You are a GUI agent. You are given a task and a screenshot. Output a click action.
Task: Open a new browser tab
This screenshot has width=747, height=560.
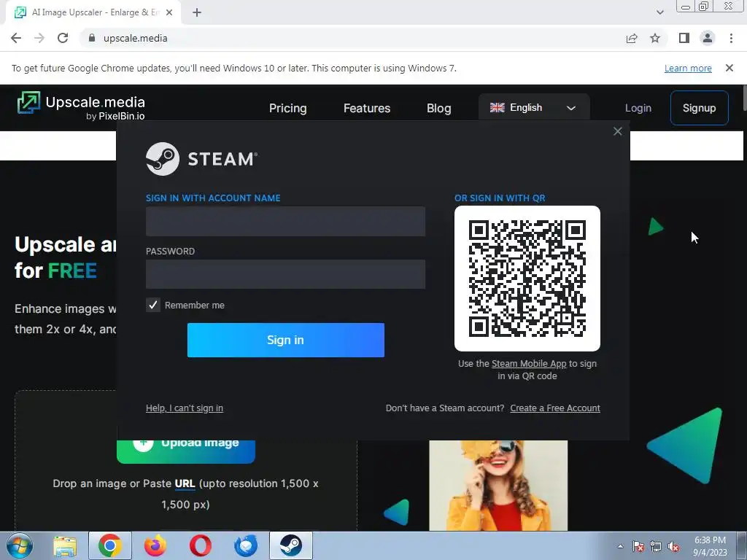(197, 12)
